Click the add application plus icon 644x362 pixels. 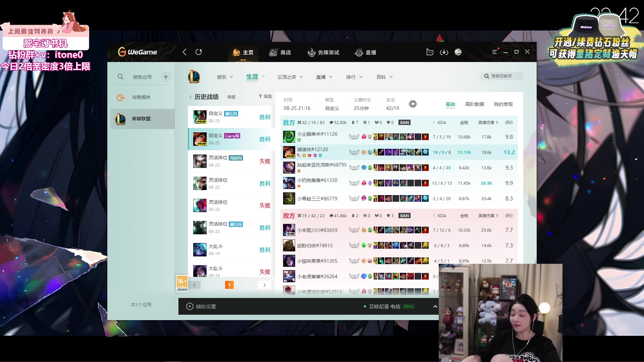[166, 77]
